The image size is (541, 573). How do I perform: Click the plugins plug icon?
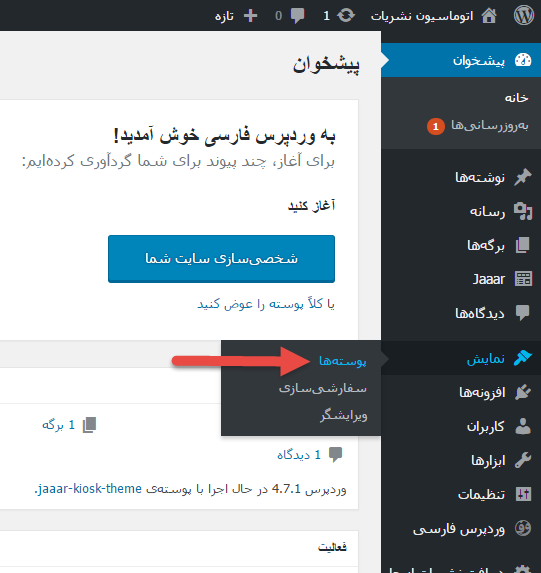tap(523, 392)
